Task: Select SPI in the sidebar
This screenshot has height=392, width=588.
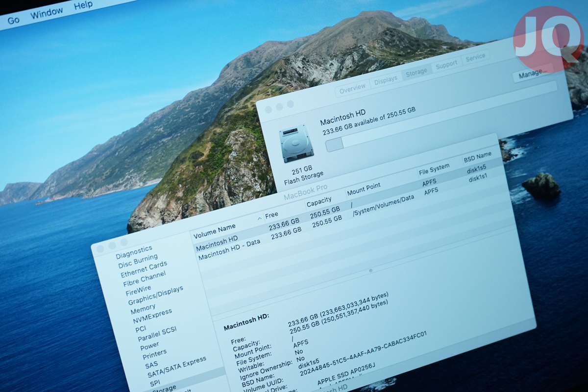Action: click(x=155, y=383)
